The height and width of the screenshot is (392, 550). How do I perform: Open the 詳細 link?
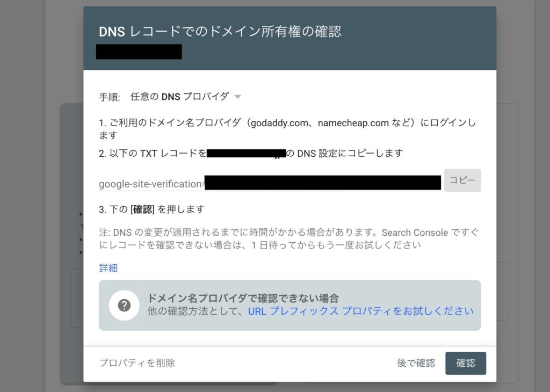(108, 268)
